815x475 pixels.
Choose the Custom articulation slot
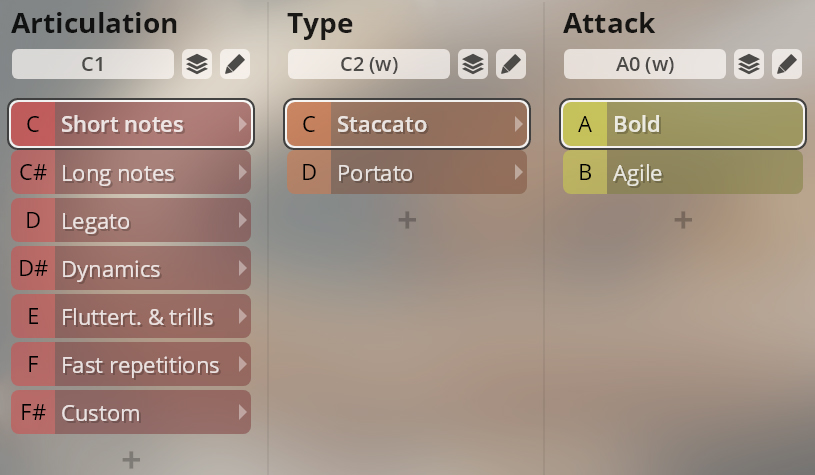click(131, 412)
